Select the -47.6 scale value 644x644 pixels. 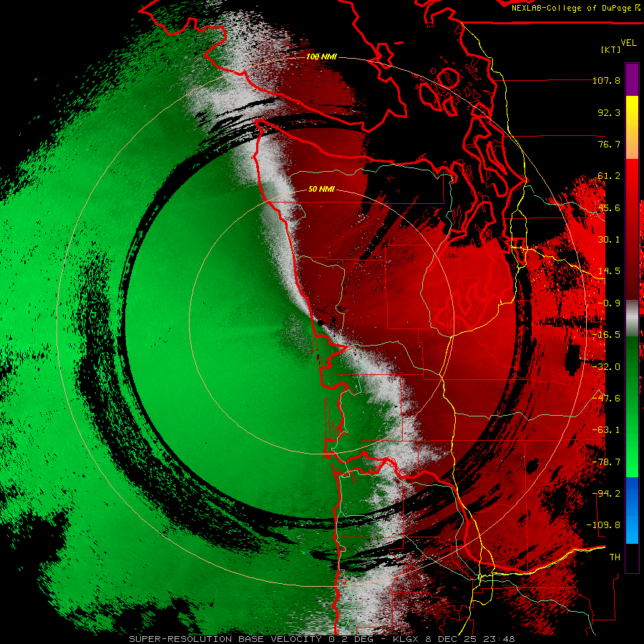pos(606,399)
